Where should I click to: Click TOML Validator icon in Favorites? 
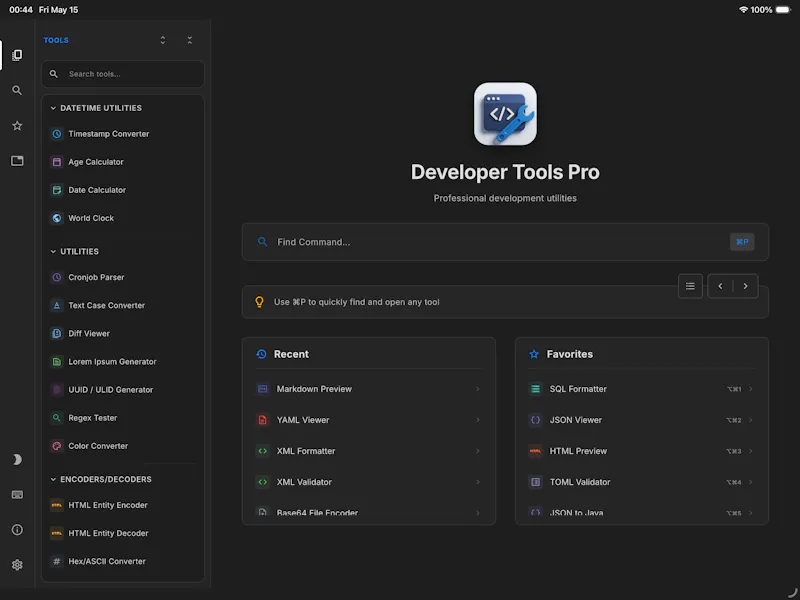[x=535, y=482]
